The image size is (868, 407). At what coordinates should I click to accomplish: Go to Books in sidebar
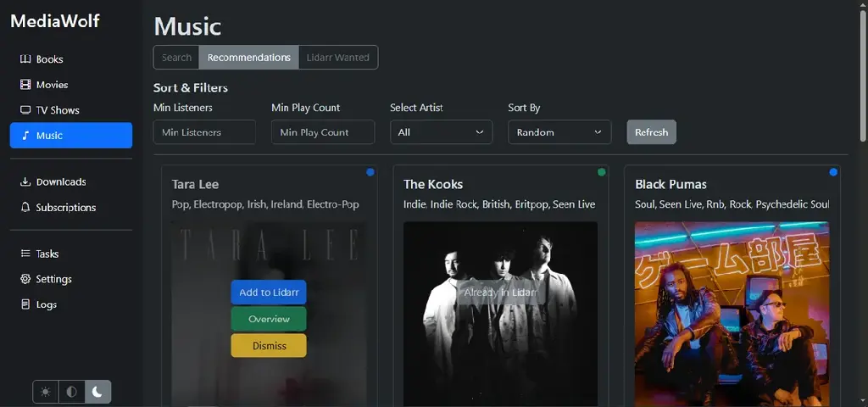click(x=71, y=59)
